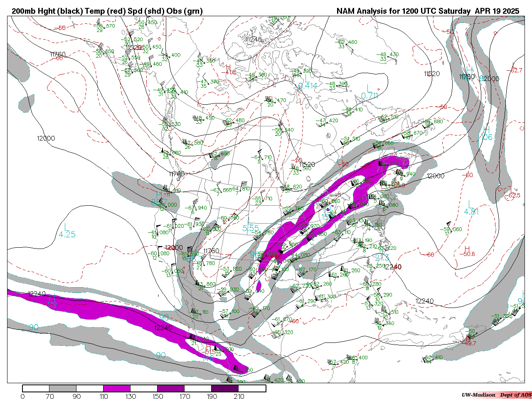Click the cyan "0.414" low value
Screen dimensions: 532x399
pyautogui.click(x=308, y=86)
